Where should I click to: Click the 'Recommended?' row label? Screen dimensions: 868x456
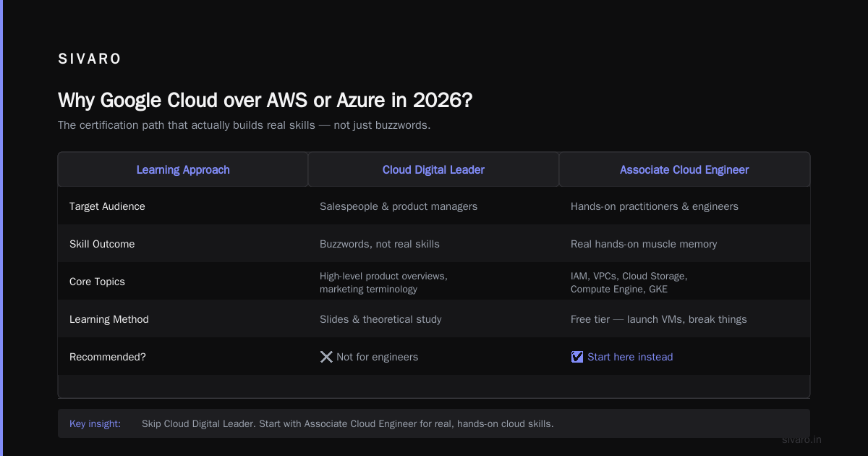[x=108, y=357]
